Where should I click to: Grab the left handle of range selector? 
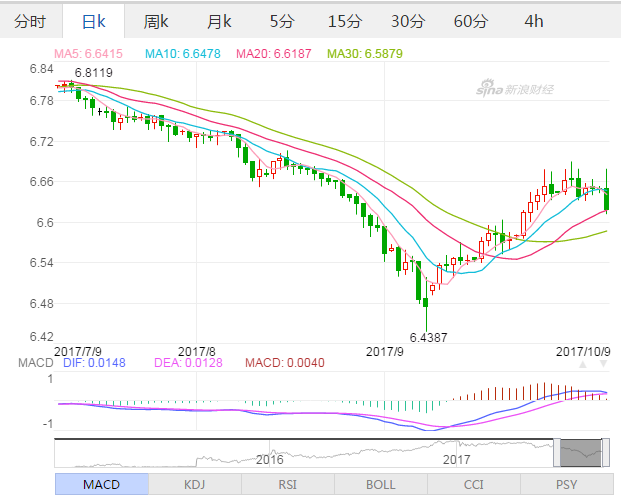click(557, 452)
